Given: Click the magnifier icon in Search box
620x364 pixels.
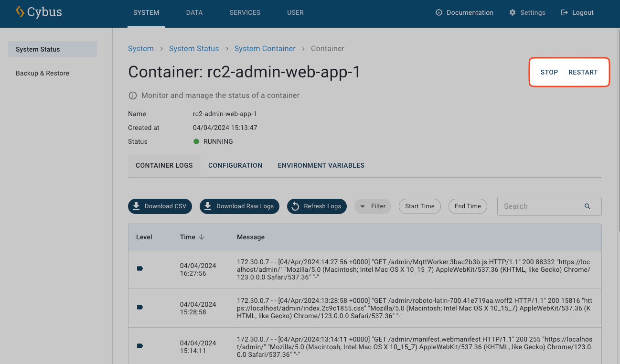Looking at the screenshot, I should pos(587,206).
